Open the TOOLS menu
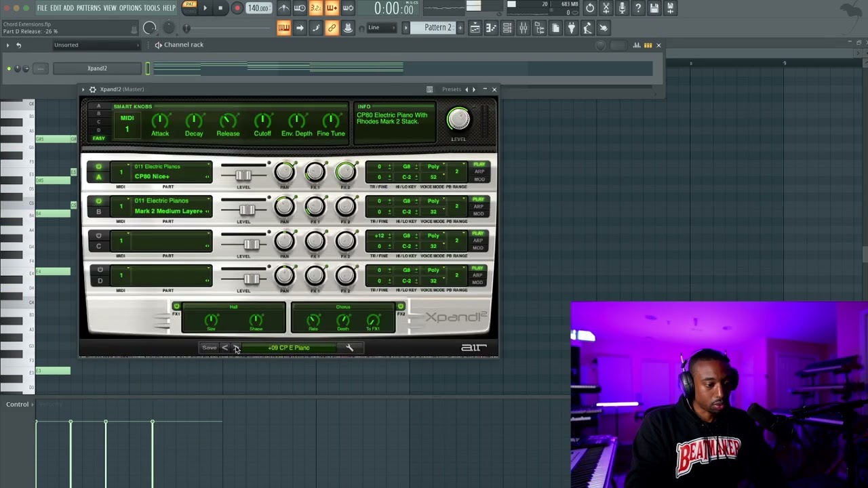Viewport: 868px width, 488px height. click(152, 8)
